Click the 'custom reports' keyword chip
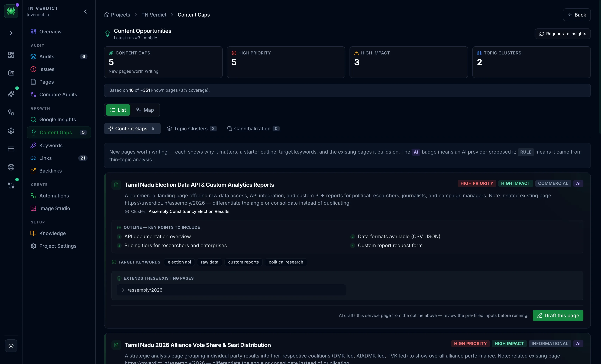The image size is (601, 364). click(x=243, y=262)
